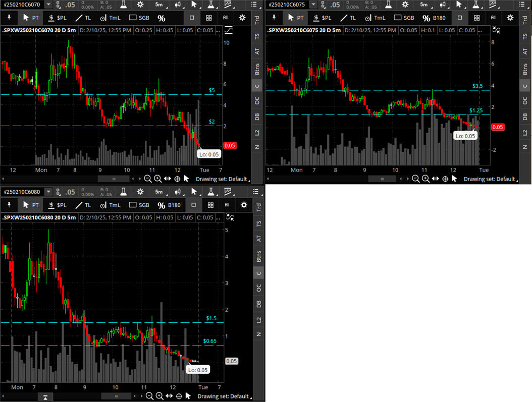This screenshot has height=402, width=532.
Task: Click the symbol field showing C6080
Action: click(x=23, y=192)
